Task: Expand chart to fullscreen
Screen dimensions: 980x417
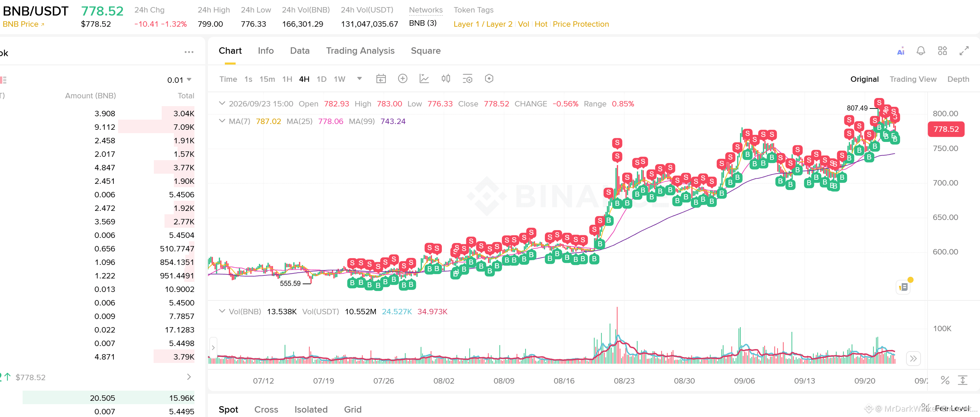Action: pyautogui.click(x=964, y=51)
